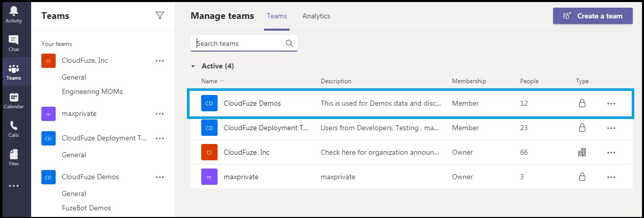Open the FuzeBot Demos channel
This screenshot has width=644, height=218.
pyautogui.click(x=86, y=208)
